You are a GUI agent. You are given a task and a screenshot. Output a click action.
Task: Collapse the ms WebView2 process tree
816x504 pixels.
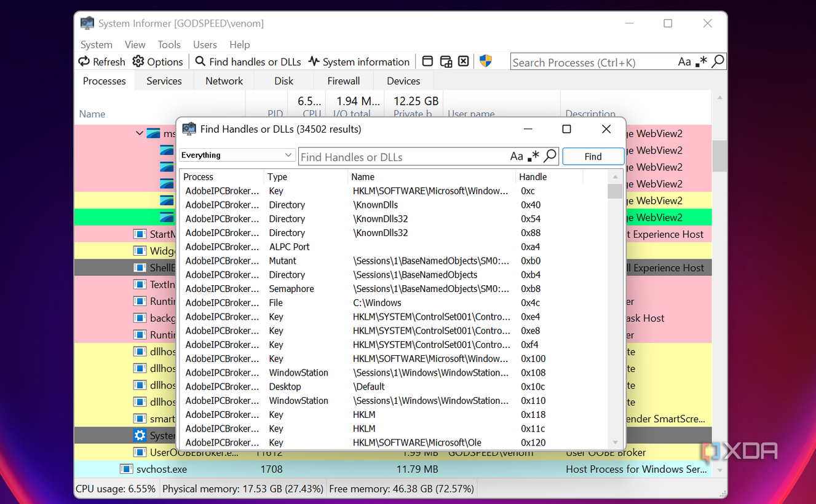140,133
